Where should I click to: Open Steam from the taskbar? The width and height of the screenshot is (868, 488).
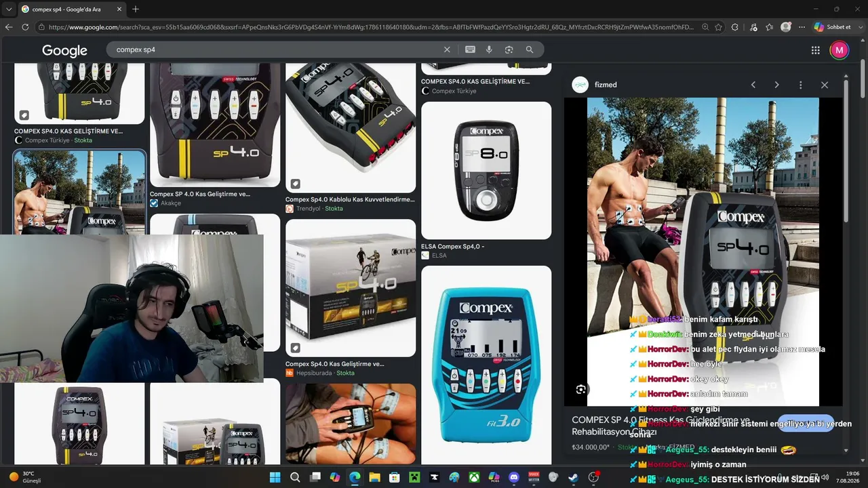click(574, 477)
